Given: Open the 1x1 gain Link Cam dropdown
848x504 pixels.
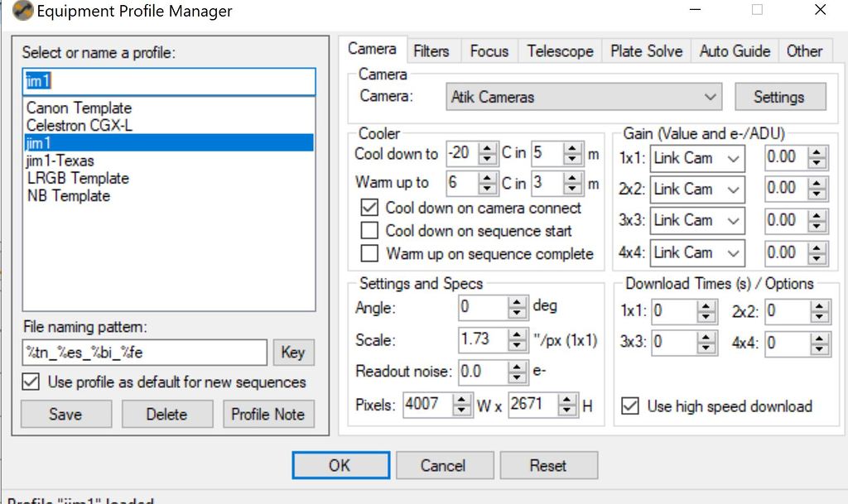Looking at the screenshot, I should [697, 157].
